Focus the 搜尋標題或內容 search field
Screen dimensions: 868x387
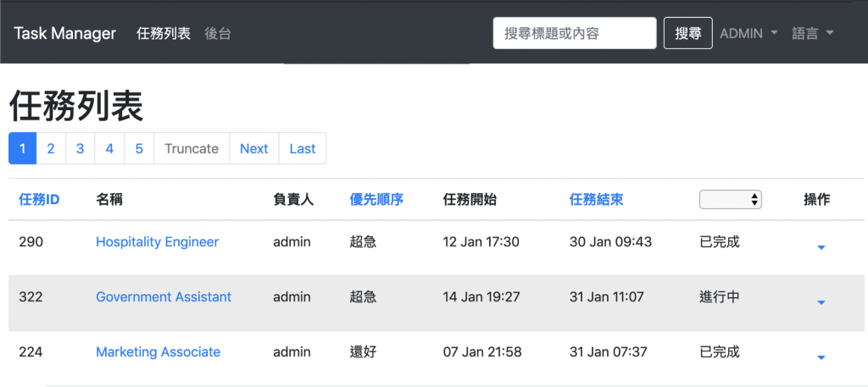575,34
